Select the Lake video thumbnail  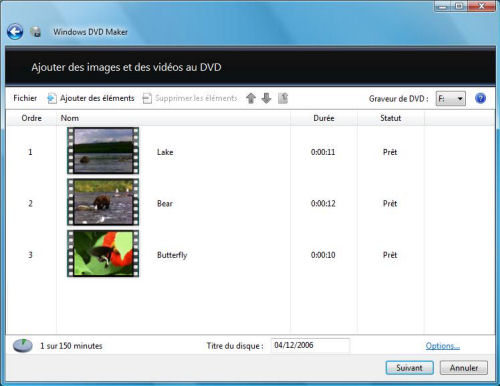click(103, 151)
